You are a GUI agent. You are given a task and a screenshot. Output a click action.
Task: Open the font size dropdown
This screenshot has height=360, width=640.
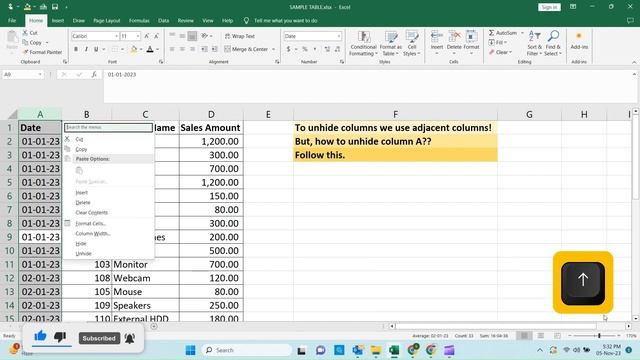point(138,36)
